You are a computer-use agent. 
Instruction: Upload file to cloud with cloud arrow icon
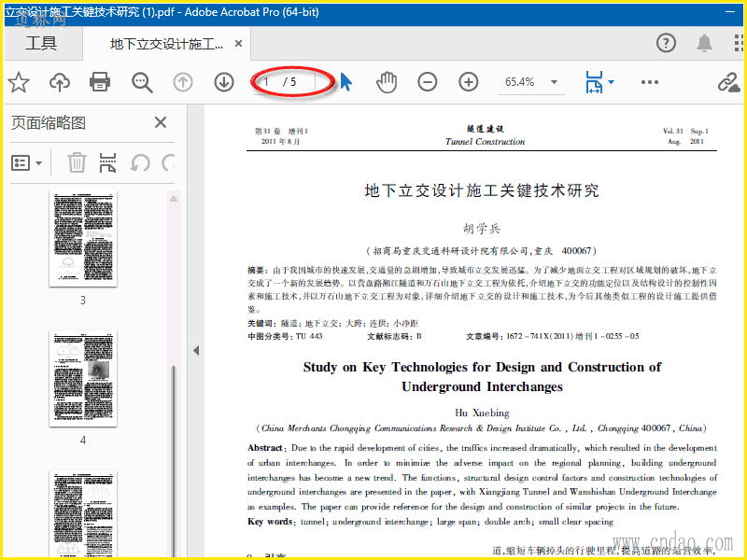point(60,82)
